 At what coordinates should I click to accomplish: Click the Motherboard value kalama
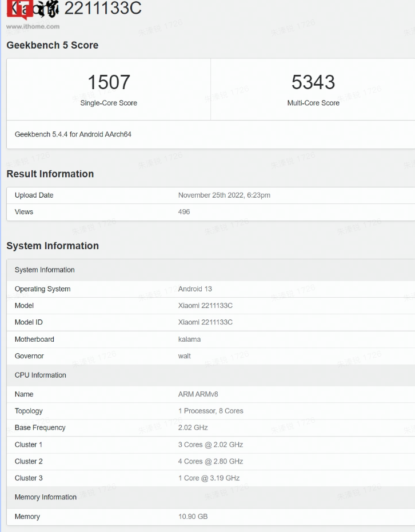point(189,339)
